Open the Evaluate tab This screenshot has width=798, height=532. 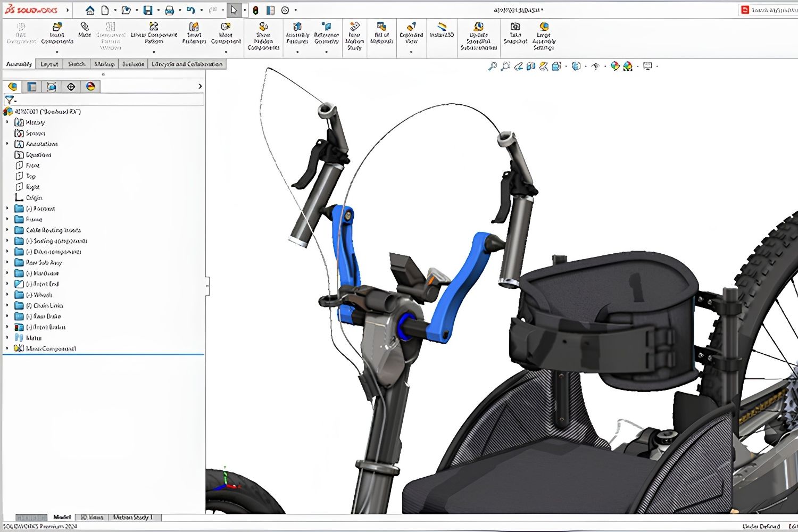coord(133,64)
